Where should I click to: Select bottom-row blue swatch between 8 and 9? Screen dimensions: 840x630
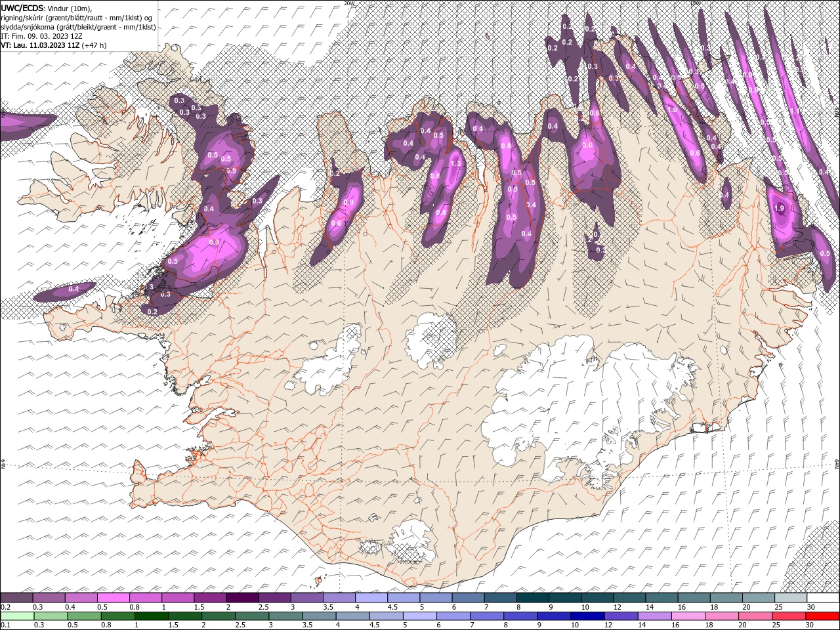[x=520, y=616]
